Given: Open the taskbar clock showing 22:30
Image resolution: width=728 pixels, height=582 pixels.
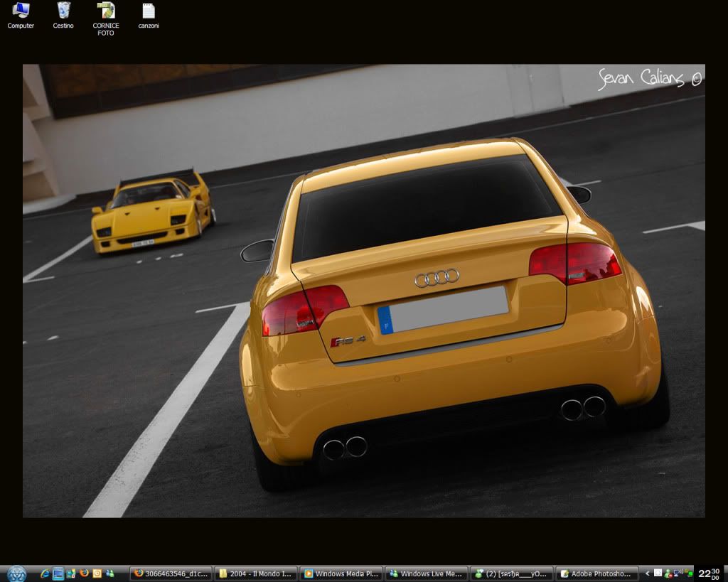Looking at the screenshot, I should 709,574.
